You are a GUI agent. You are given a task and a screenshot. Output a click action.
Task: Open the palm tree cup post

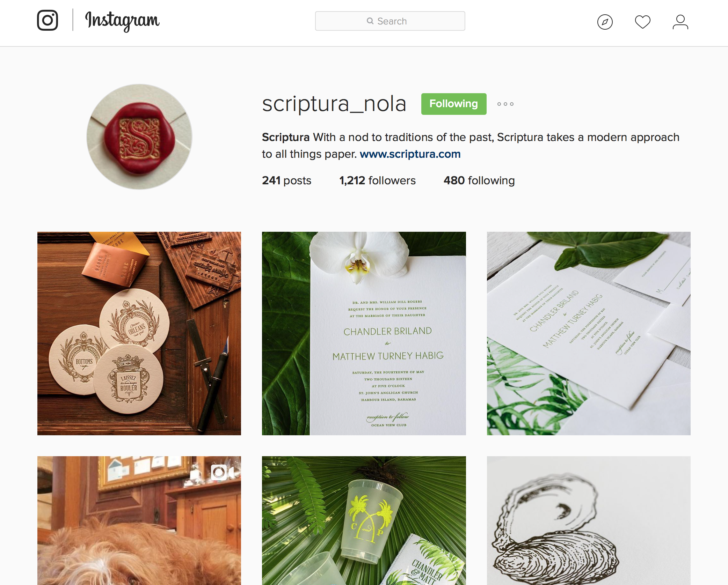364,520
